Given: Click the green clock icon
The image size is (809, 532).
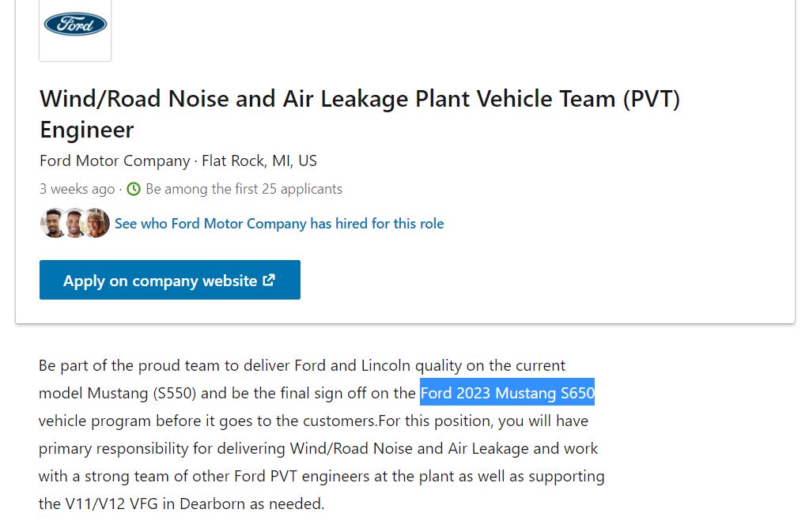Looking at the screenshot, I should pyautogui.click(x=134, y=189).
